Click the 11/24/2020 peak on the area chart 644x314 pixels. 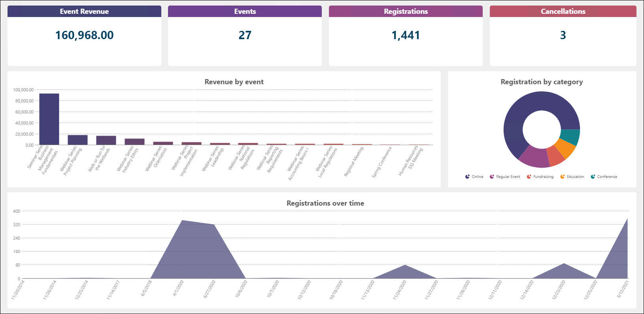[x=405, y=265]
